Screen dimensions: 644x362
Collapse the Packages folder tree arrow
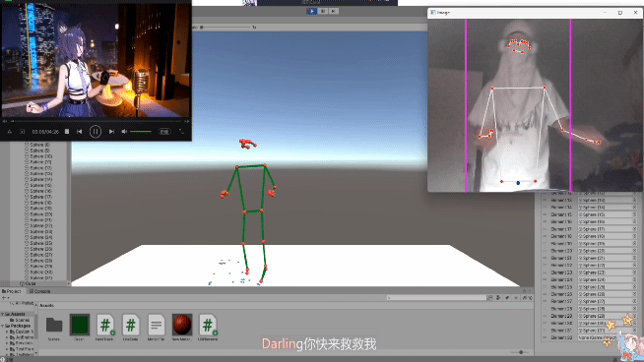point(3,326)
